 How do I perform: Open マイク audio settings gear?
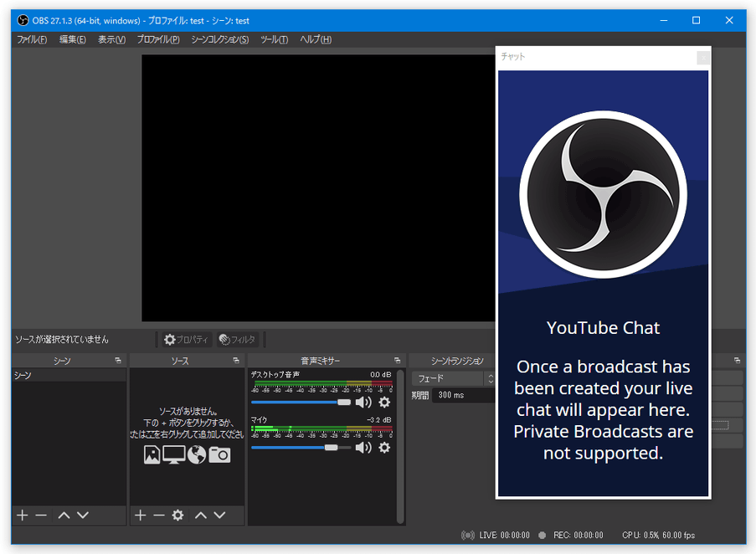tap(384, 448)
